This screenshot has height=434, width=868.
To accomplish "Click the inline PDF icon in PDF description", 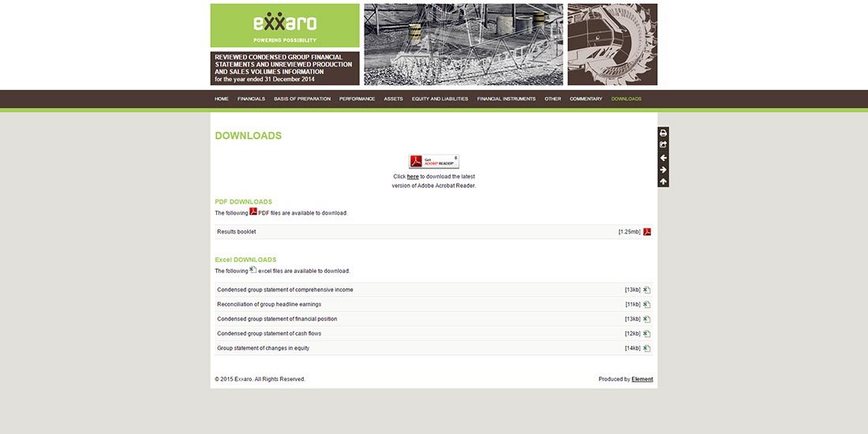I will click(x=253, y=211).
